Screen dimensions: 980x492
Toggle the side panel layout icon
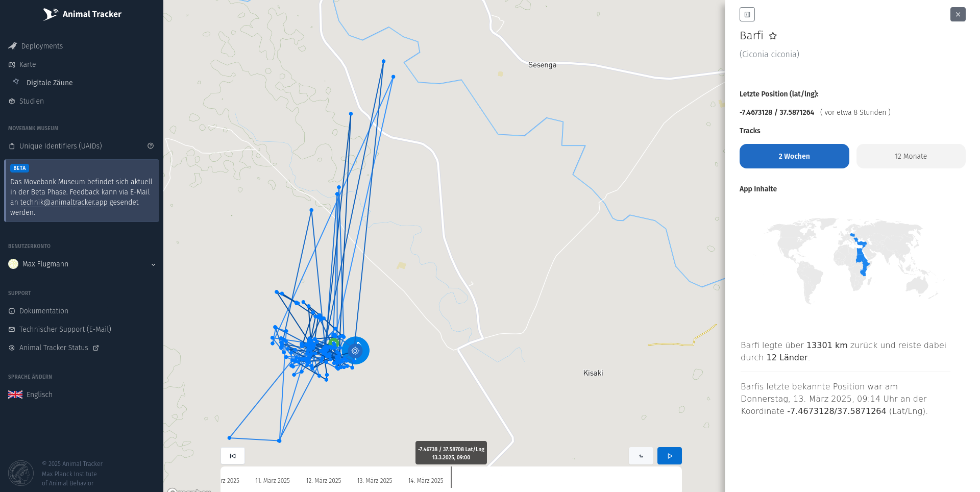tap(747, 14)
